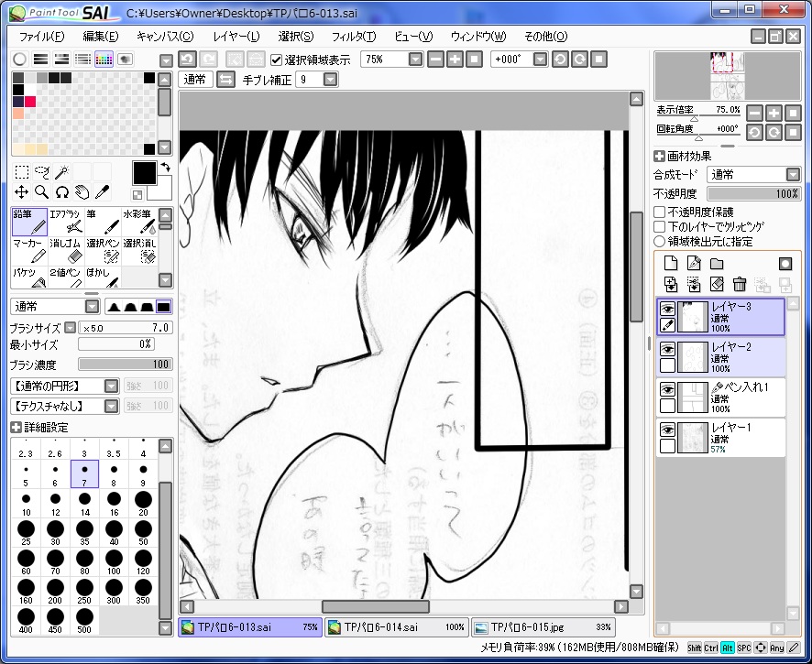Hide レイヤー2 with its eye icon
Screen dimensions: 812x664
pos(667,349)
